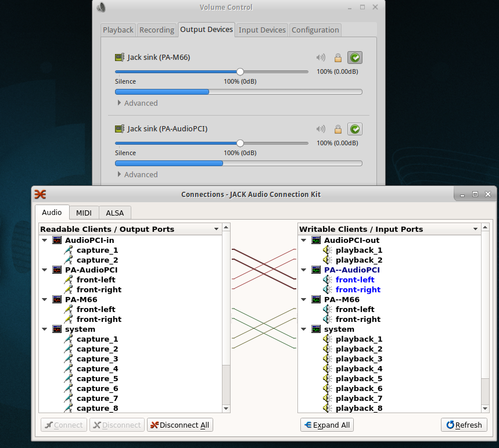This screenshot has height=448, width=499.
Task: Click the system readable client icon
Action: tap(57, 329)
